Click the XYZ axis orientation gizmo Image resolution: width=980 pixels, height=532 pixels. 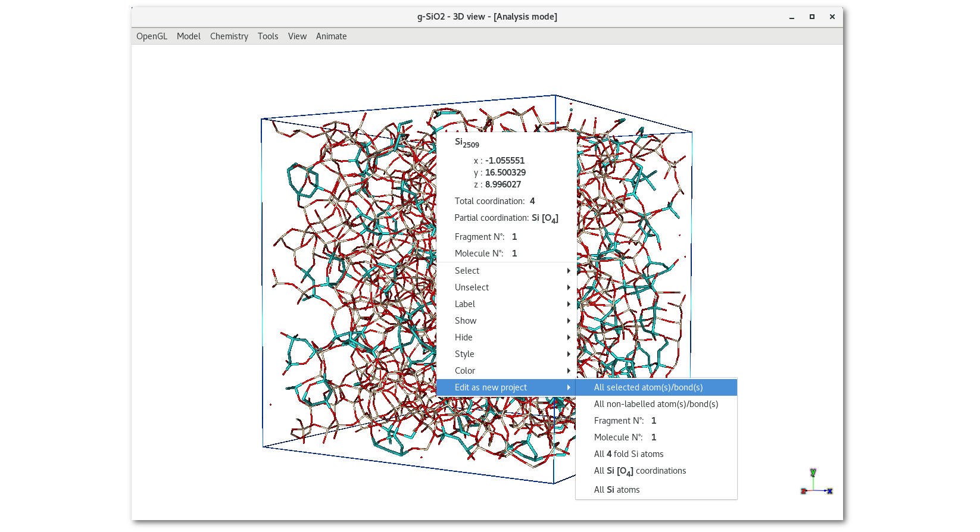[816, 484]
